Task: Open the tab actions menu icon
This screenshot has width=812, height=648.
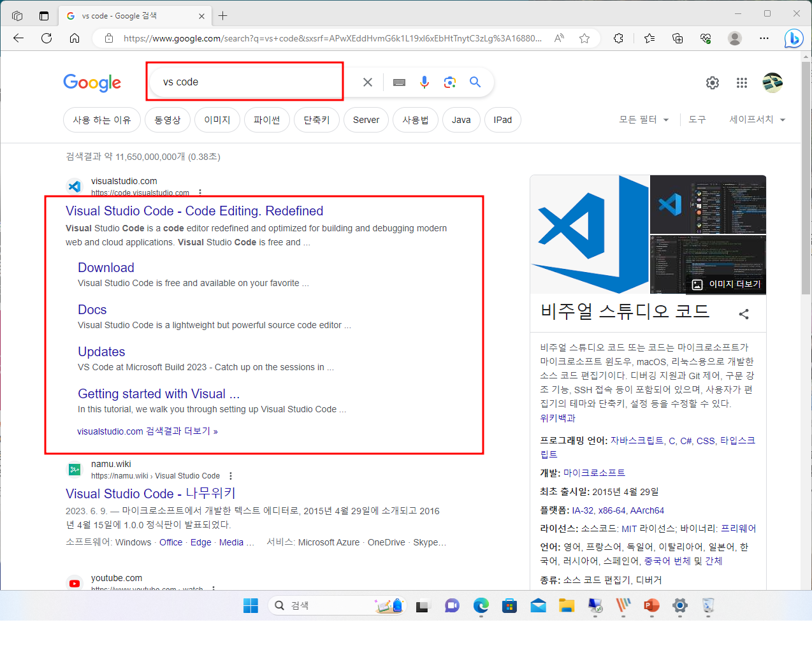Action: [x=44, y=16]
